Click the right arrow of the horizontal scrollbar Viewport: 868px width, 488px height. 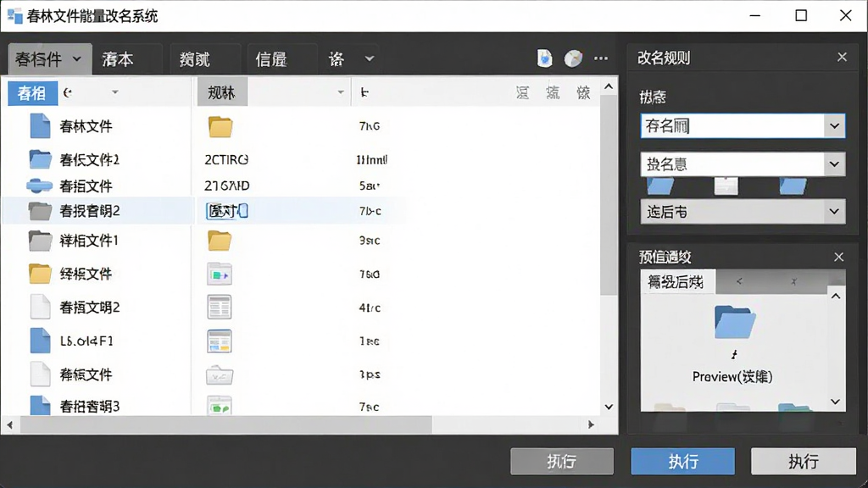[591, 425]
